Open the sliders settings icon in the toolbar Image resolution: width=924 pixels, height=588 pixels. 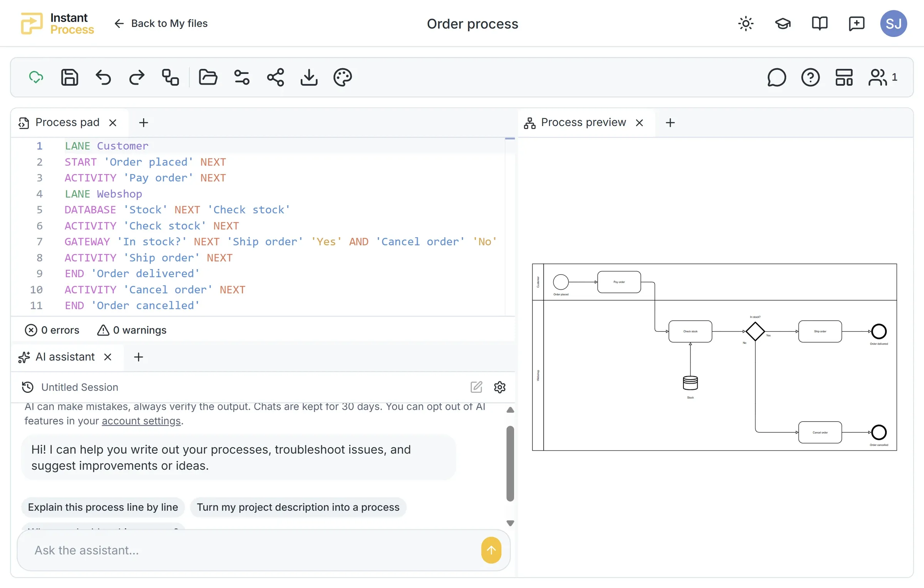click(242, 77)
